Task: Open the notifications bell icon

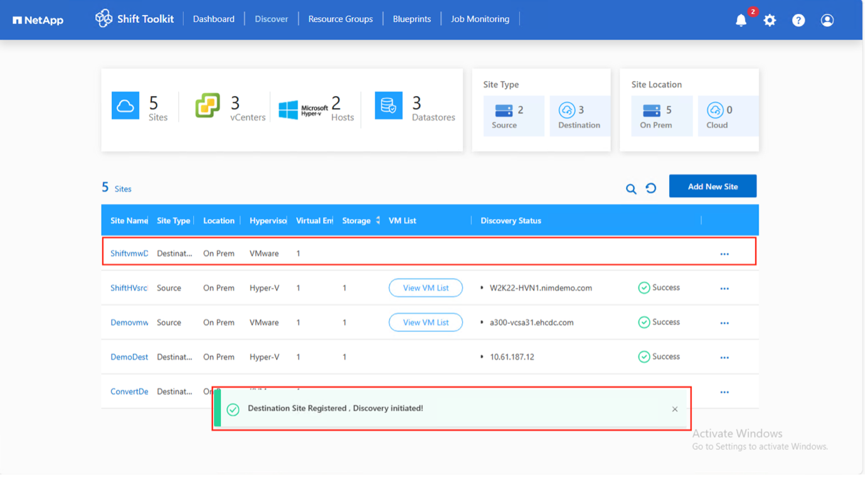Action: [741, 20]
